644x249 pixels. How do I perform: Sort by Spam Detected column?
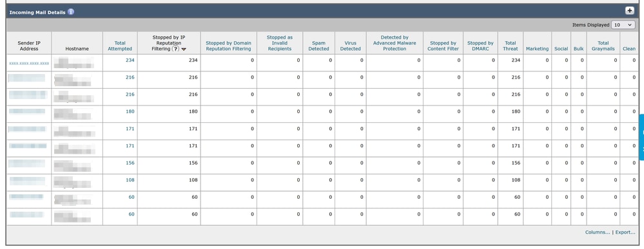[x=318, y=46]
